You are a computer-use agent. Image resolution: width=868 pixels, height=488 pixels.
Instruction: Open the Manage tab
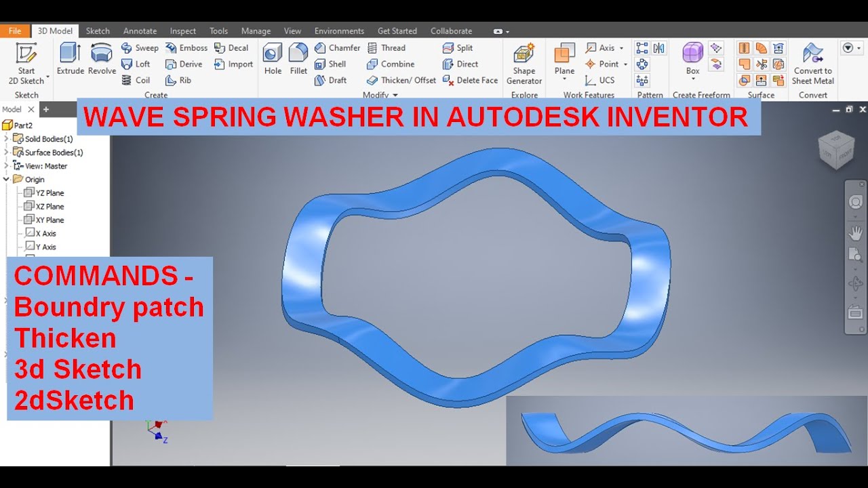tap(256, 31)
